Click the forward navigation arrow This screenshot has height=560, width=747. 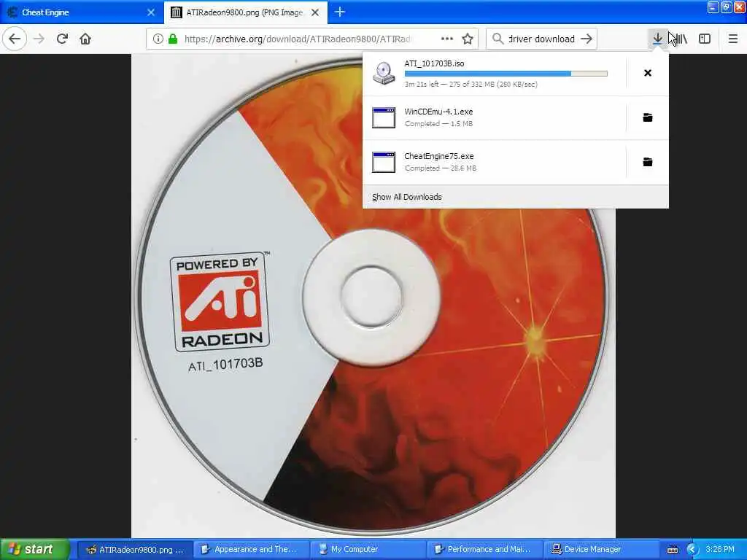(39, 39)
